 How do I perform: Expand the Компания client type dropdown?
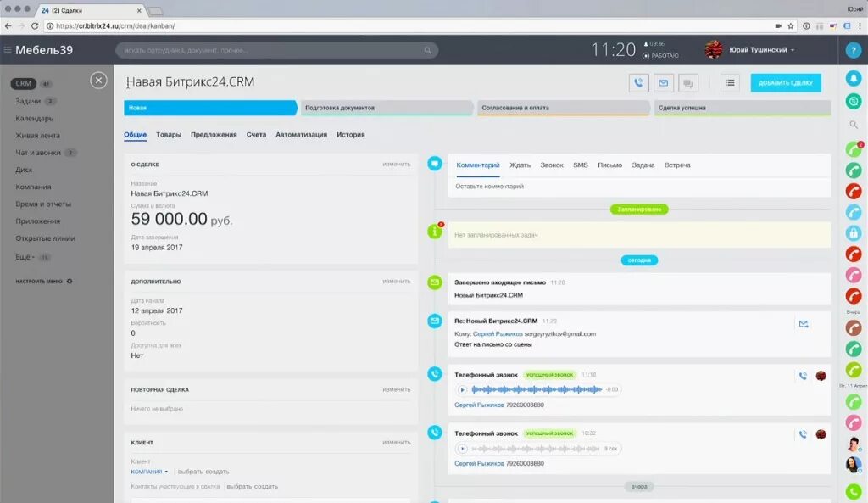click(149, 472)
